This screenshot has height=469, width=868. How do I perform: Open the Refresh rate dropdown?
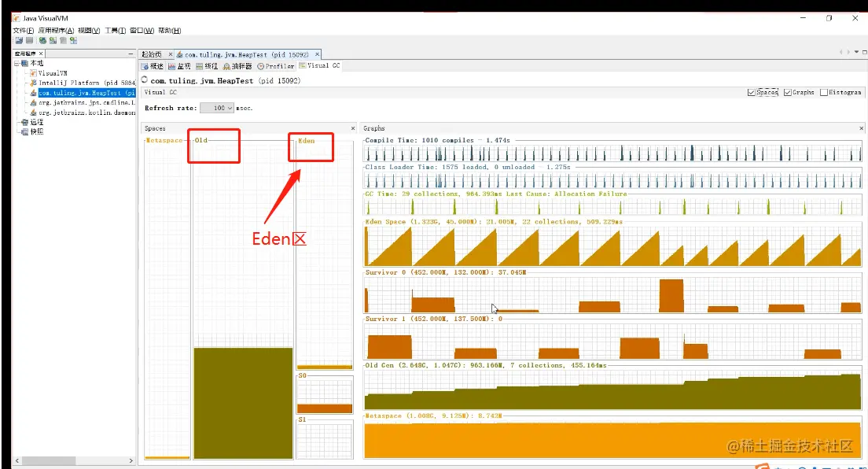(x=217, y=108)
